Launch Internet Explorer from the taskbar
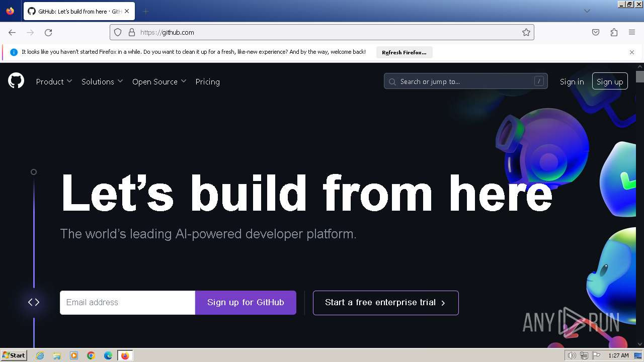The image size is (644, 362). [40, 355]
